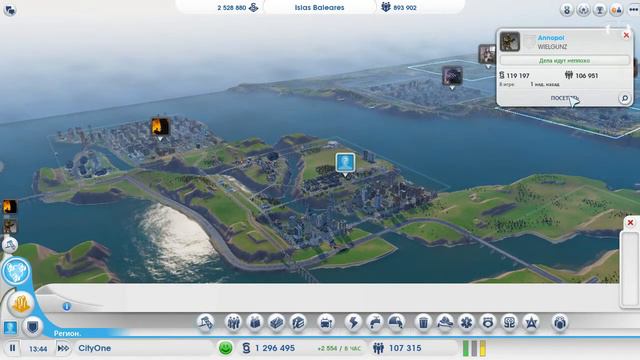Image resolution: width=640 pixels, height=360 pixels.
Task: Click the region name Islas Baleares
Action: click(x=319, y=7)
